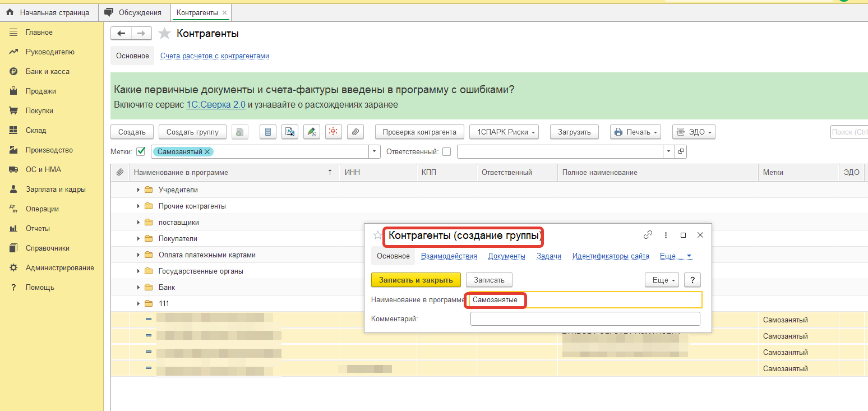Copy link using dialog chain icon
This screenshot has width=868, height=411.
(x=648, y=235)
